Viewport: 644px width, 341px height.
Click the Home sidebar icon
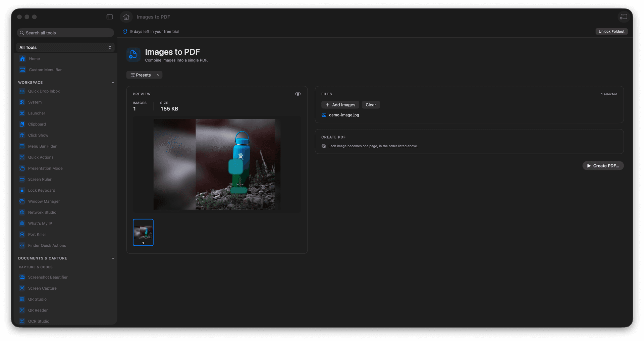22,59
